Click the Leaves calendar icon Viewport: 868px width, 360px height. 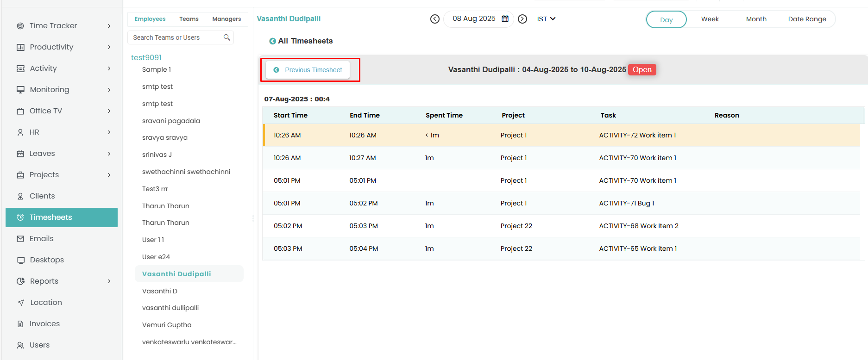click(20, 154)
